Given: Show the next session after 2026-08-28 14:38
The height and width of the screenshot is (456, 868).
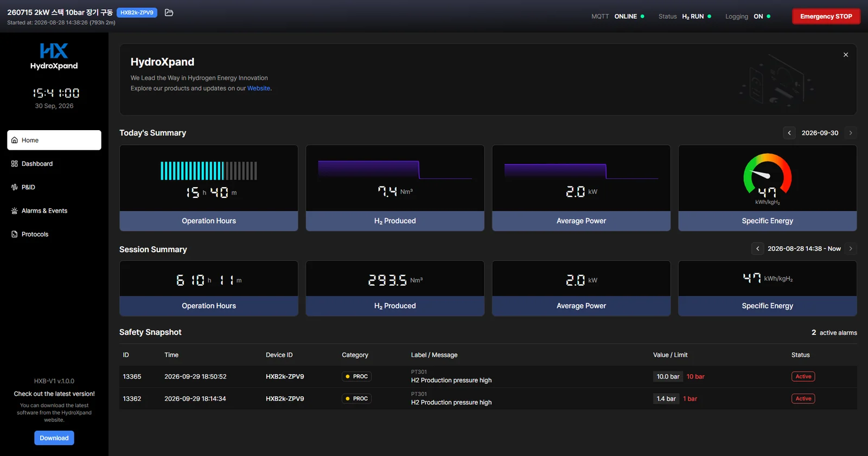Looking at the screenshot, I should point(851,249).
